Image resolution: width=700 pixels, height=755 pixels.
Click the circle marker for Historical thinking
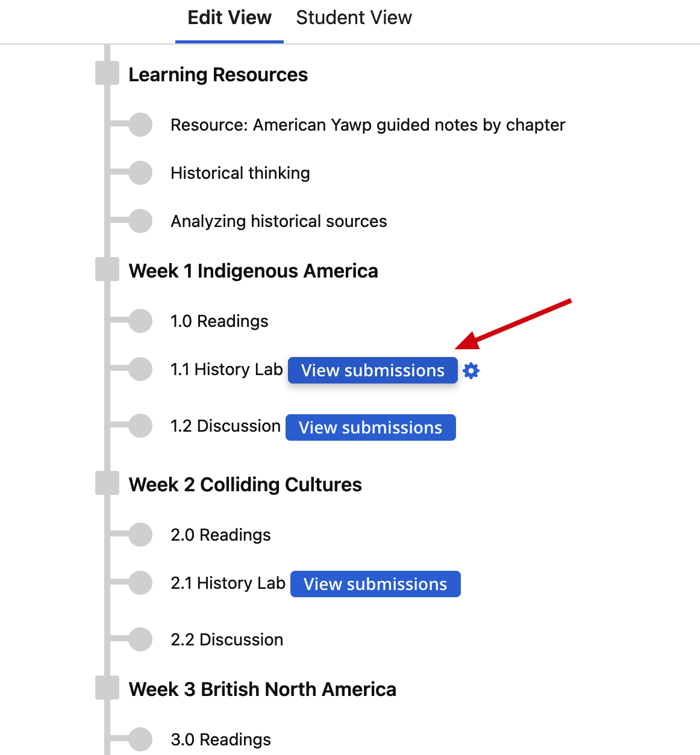(x=140, y=173)
